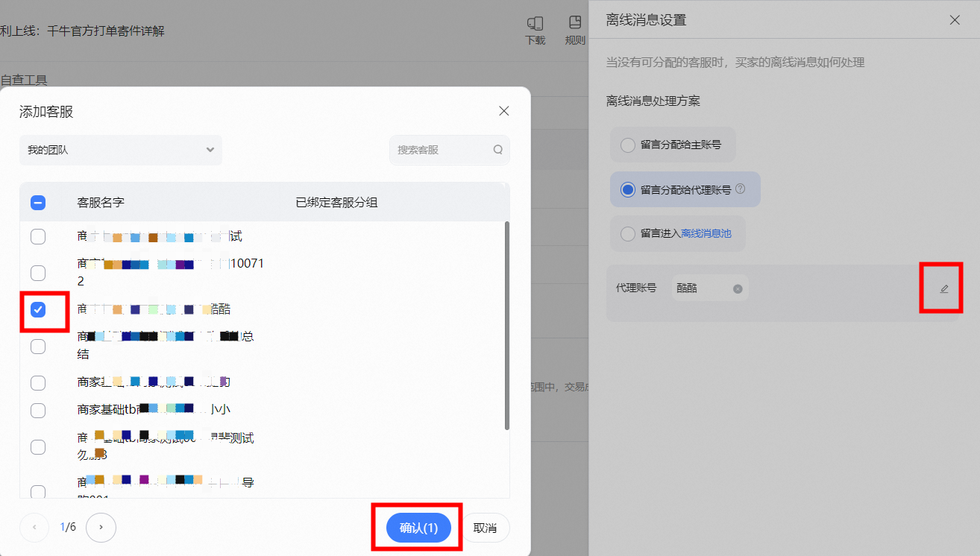Check the row ending in 测试
The image size is (980, 556).
[x=38, y=446]
